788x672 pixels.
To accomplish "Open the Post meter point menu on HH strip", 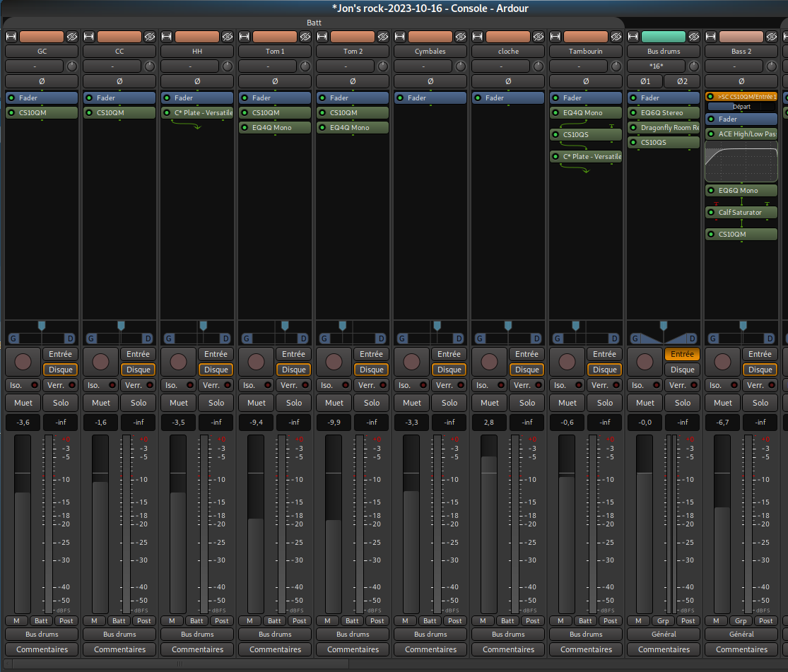I will pyautogui.click(x=222, y=621).
